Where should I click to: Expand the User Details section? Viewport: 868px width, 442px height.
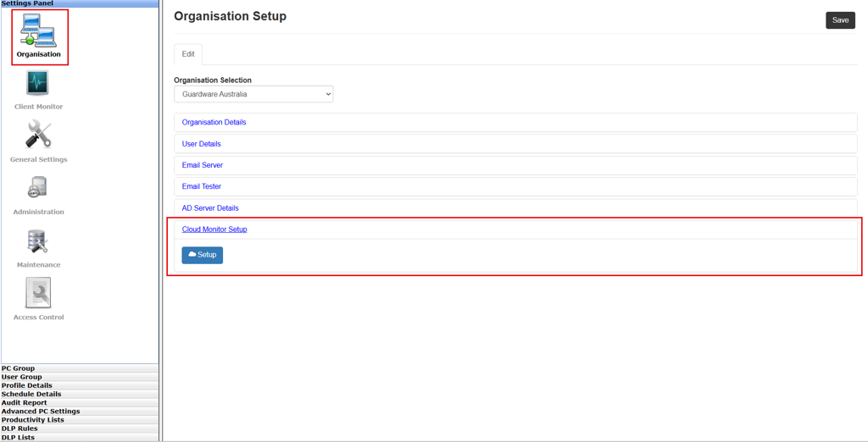click(x=201, y=144)
